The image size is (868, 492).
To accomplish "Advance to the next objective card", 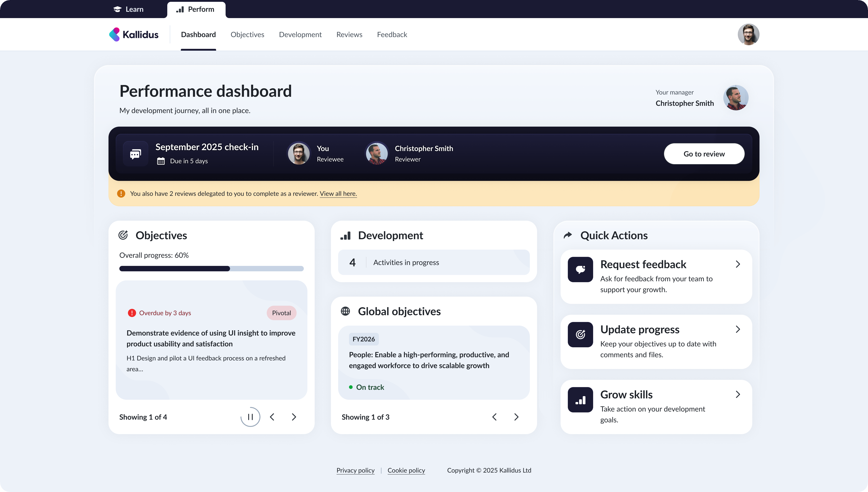I will point(293,417).
